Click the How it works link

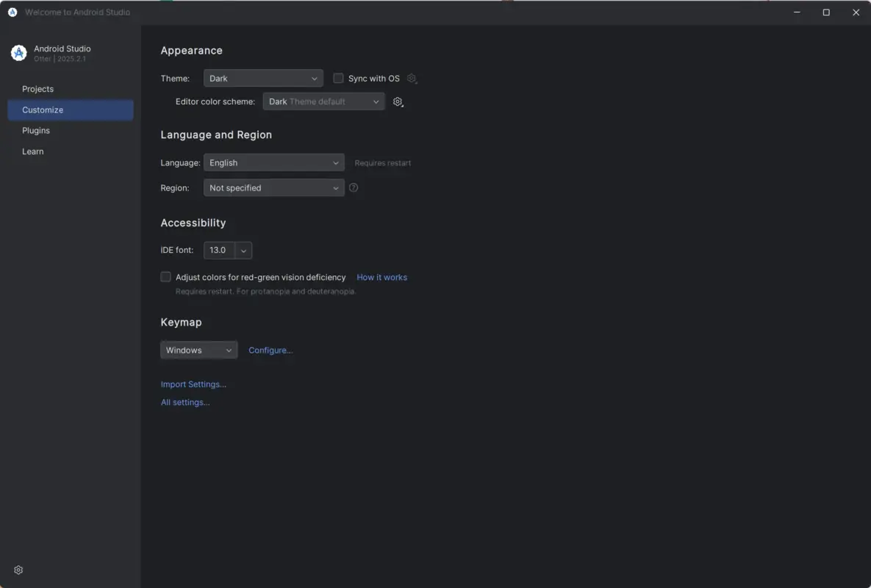coord(381,277)
